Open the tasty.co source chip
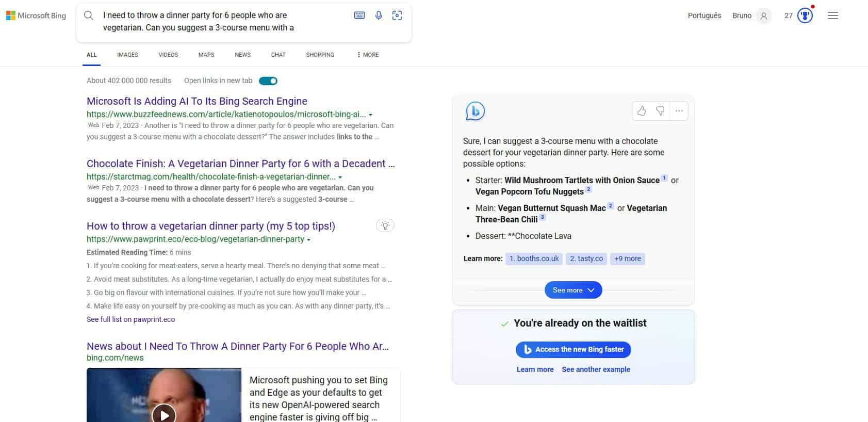 [586, 258]
